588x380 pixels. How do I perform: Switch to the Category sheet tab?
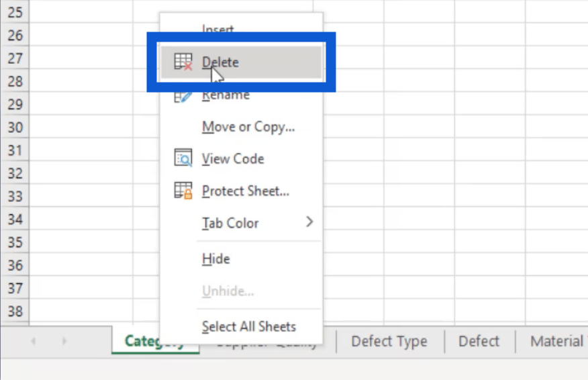(155, 341)
